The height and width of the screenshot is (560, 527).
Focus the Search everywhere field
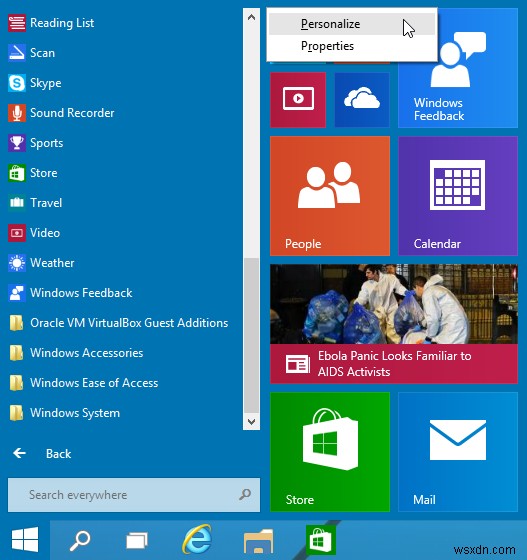coord(134,495)
